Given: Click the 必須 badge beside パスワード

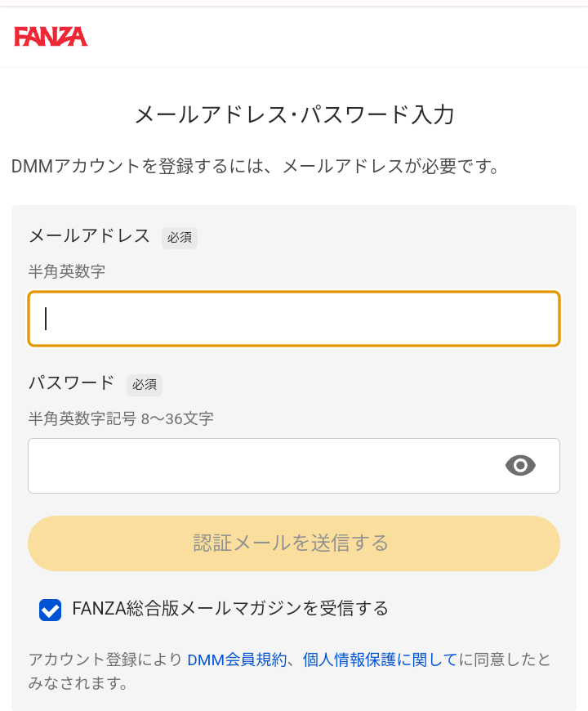Looking at the screenshot, I should tap(145, 384).
